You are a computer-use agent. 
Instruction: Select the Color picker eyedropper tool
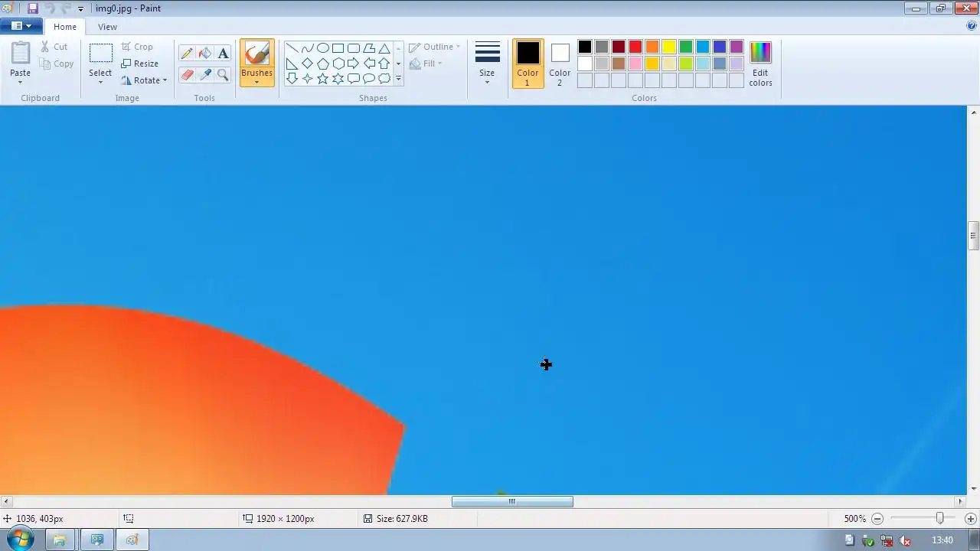(204, 74)
